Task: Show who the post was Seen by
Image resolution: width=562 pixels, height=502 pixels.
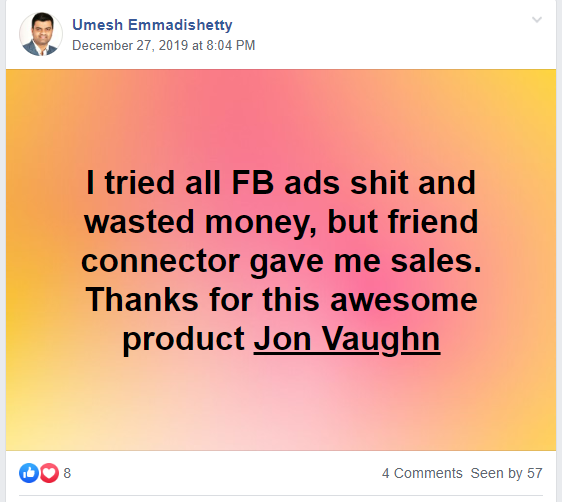Action: pos(506,473)
